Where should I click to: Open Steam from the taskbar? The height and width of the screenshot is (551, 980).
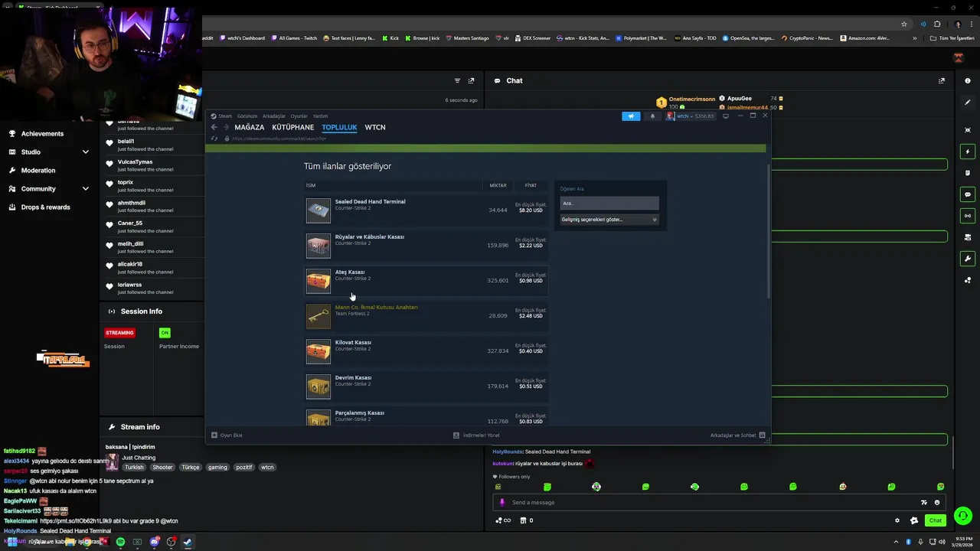(x=188, y=542)
